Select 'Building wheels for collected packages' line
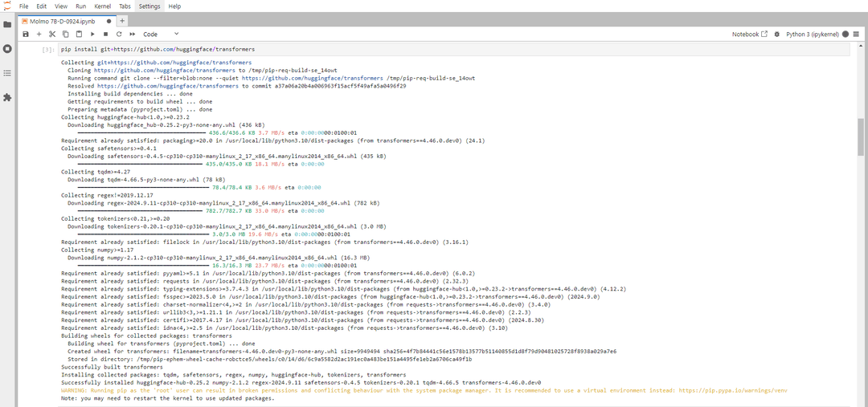The height and width of the screenshot is (407, 868). [146, 336]
